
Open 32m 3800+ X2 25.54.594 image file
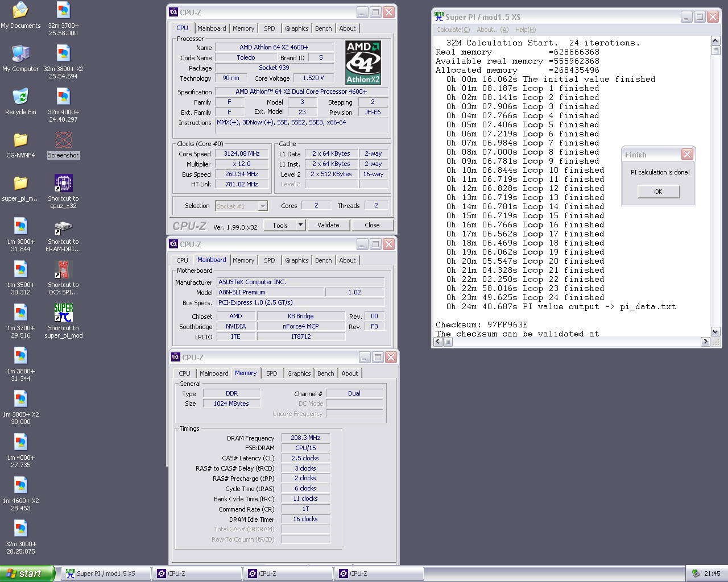pos(63,62)
